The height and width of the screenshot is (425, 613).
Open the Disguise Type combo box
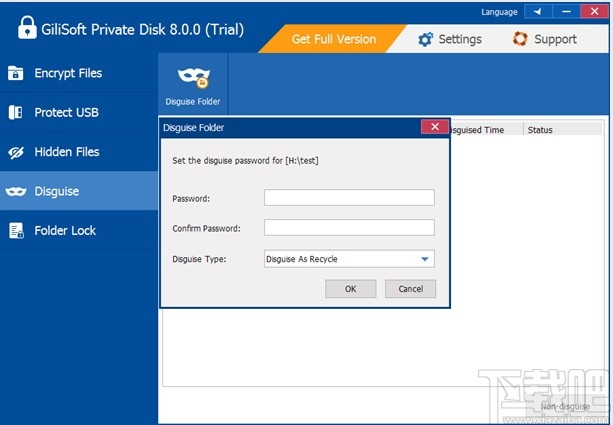349,259
